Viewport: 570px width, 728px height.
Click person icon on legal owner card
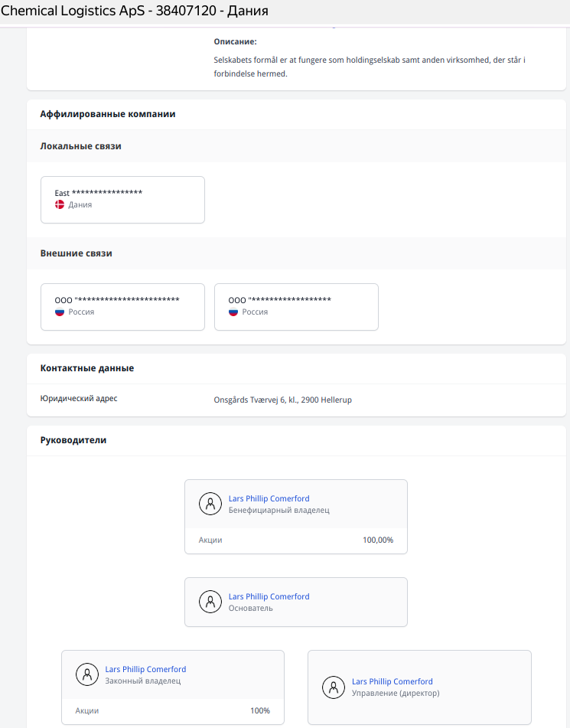pyautogui.click(x=86, y=674)
